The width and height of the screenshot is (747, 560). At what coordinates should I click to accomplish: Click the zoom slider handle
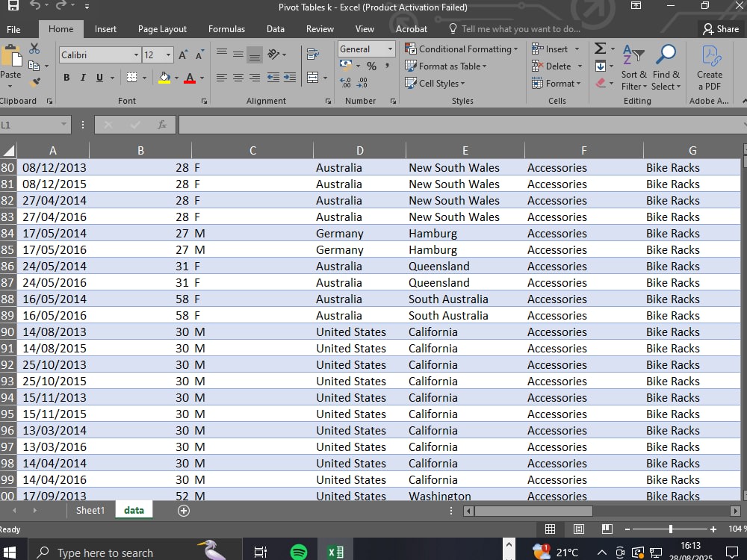pyautogui.click(x=671, y=529)
